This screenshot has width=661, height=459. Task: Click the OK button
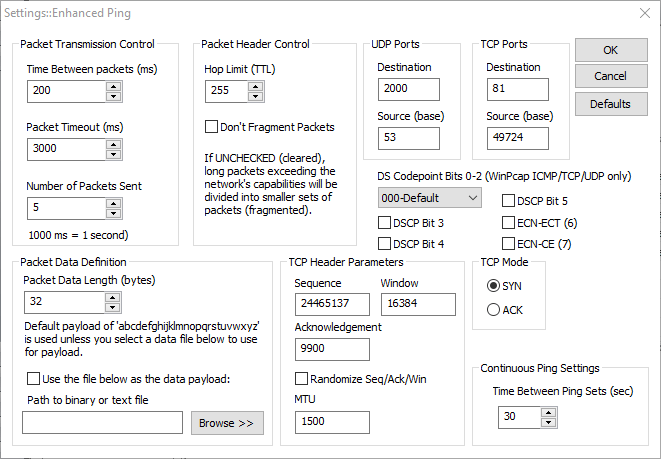pos(611,50)
